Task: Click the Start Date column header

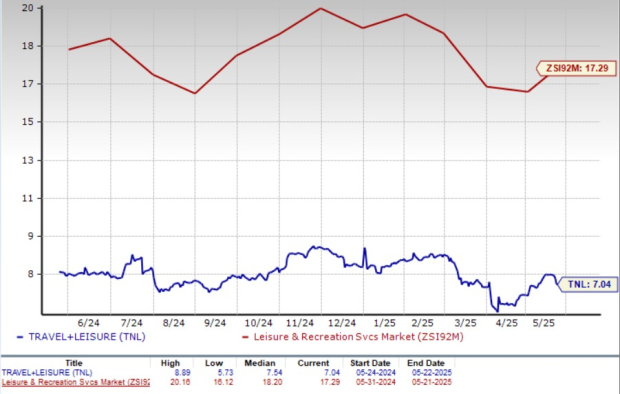Action: 370,363
